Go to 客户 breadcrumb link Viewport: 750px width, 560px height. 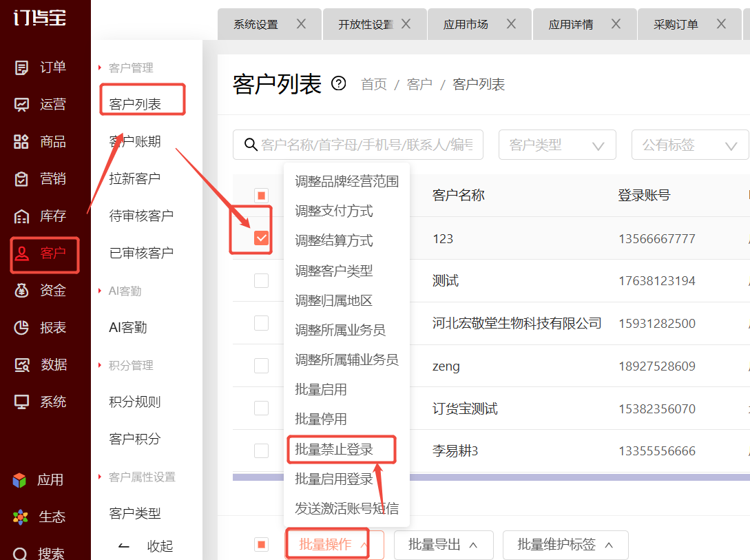pyautogui.click(x=419, y=85)
